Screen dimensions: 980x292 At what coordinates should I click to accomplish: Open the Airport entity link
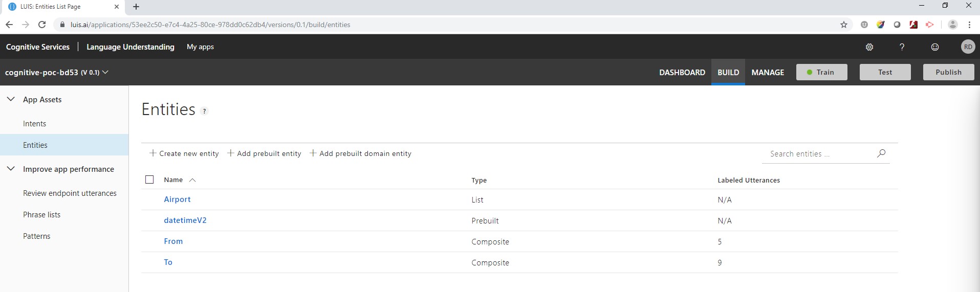point(177,199)
